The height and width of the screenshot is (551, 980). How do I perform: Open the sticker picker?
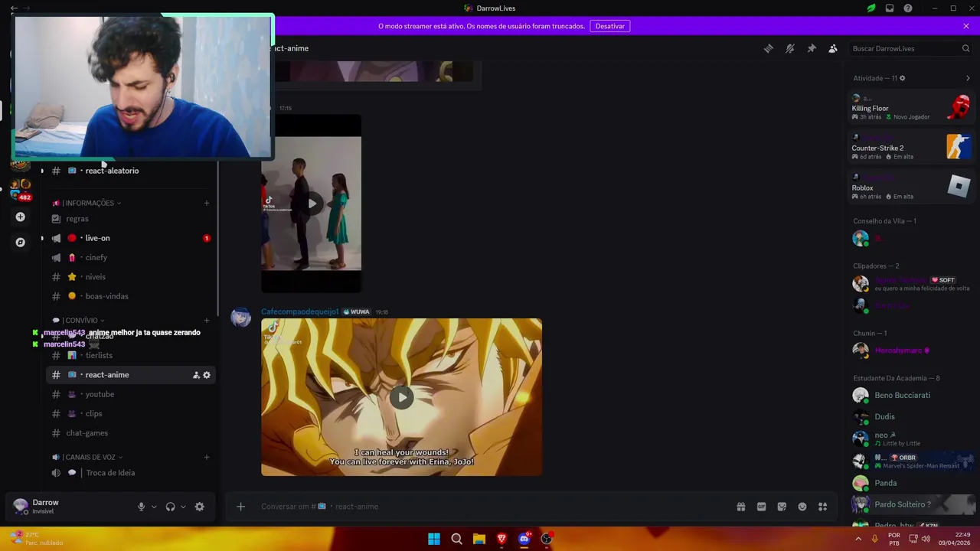782,507
